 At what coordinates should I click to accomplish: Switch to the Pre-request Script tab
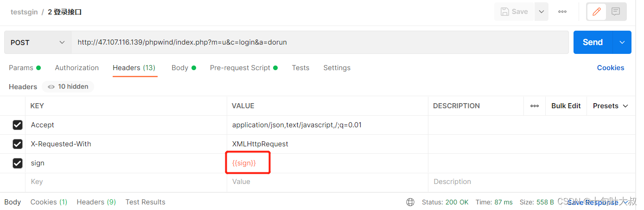pyautogui.click(x=240, y=68)
